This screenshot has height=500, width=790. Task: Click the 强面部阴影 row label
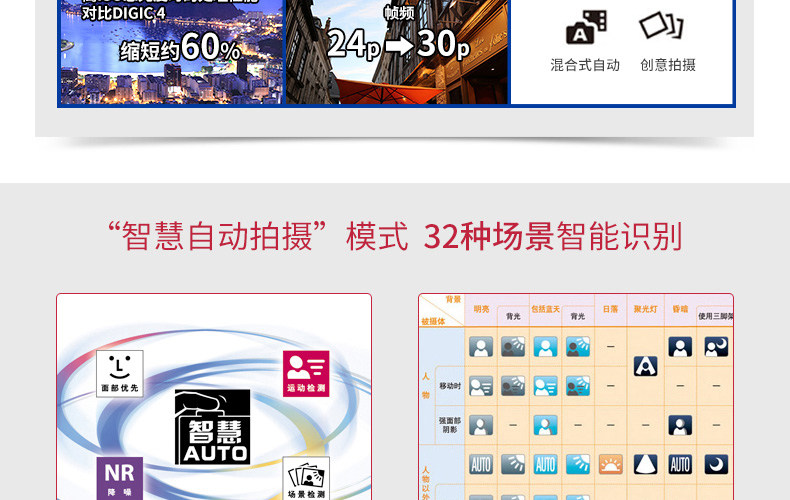point(450,425)
